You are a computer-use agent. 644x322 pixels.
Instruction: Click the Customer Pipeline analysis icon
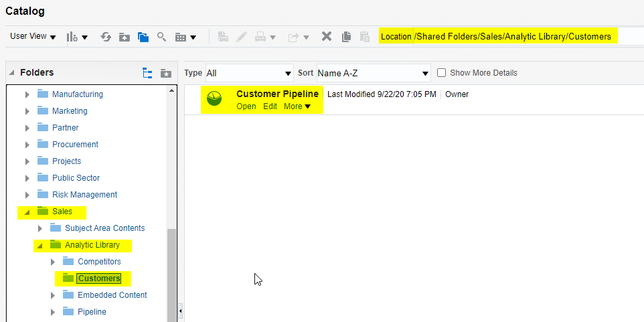[214, 99]
